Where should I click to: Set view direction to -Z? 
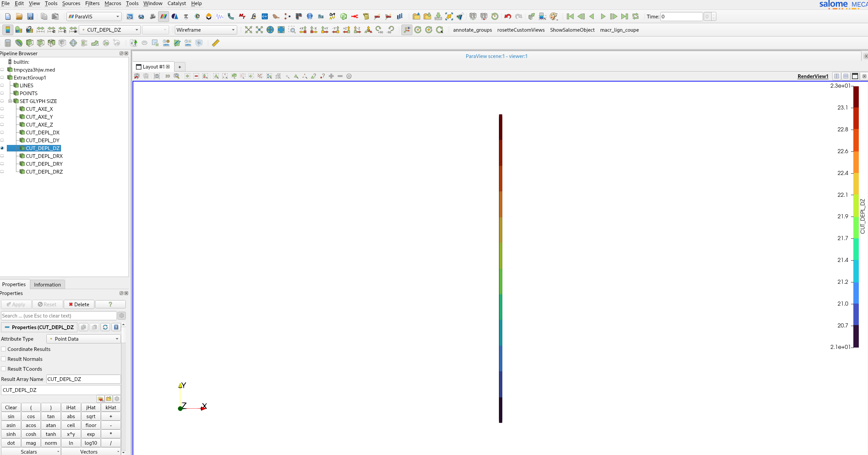click(x=357, y=30)
